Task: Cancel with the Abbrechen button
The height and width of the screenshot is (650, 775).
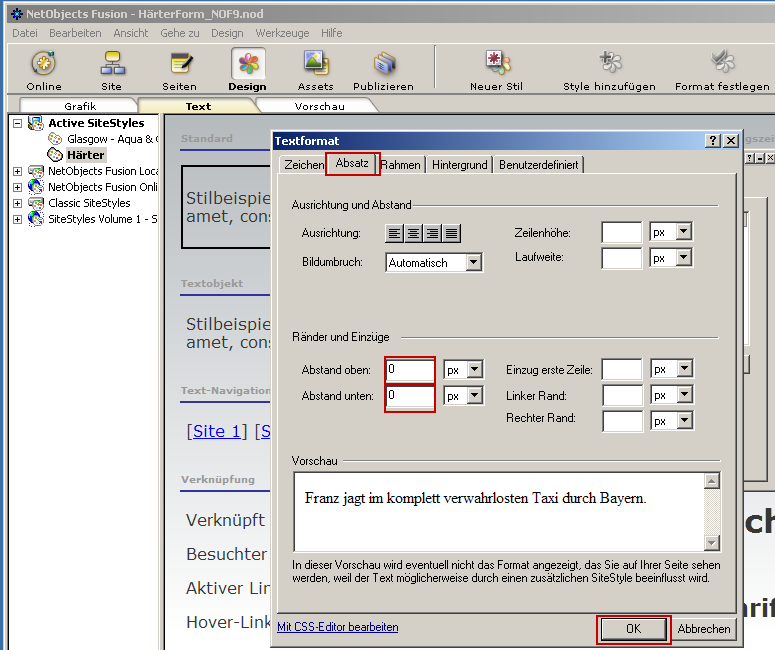Action: [x=703, y=629]
